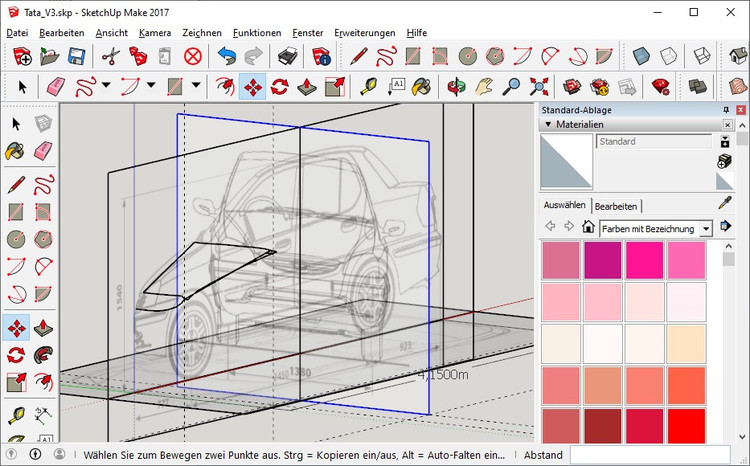Switch to the Auswählen tab
The width and height of the screenshot is (750, 466).
[564, 205]
